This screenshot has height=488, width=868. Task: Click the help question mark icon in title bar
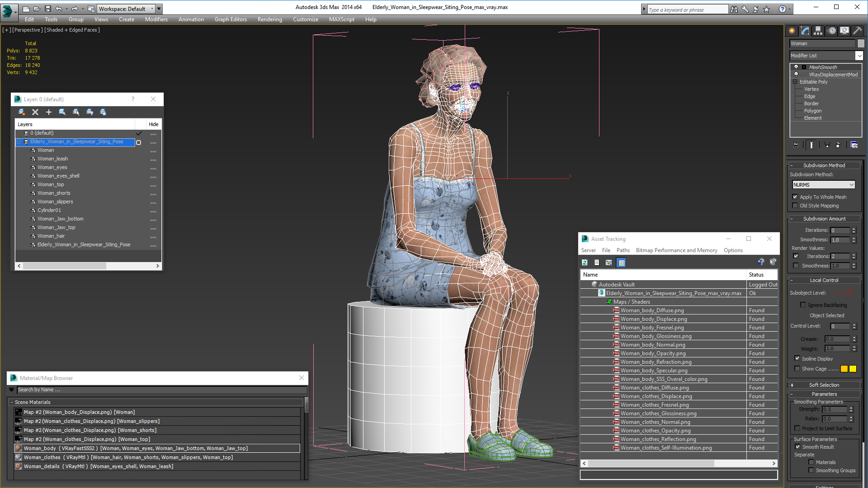click(x=783, y=9)
